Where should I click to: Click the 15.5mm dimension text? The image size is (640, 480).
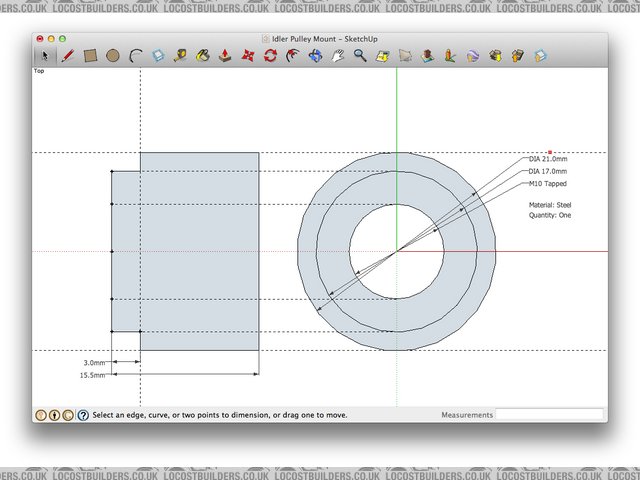tap(93, 375)
